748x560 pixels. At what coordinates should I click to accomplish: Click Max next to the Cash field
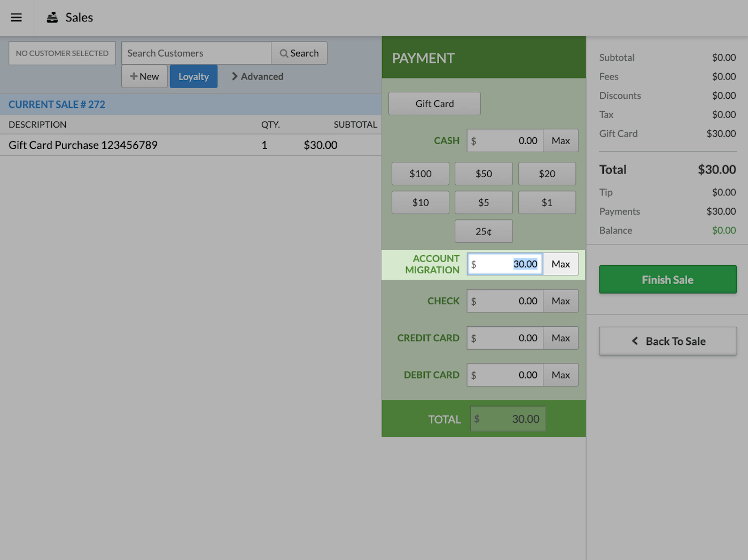pyautogui.click(x=560, y=140)
